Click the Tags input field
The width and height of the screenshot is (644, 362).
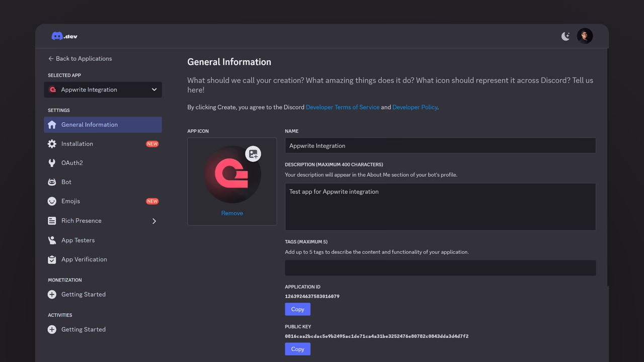tap(440, 268)
